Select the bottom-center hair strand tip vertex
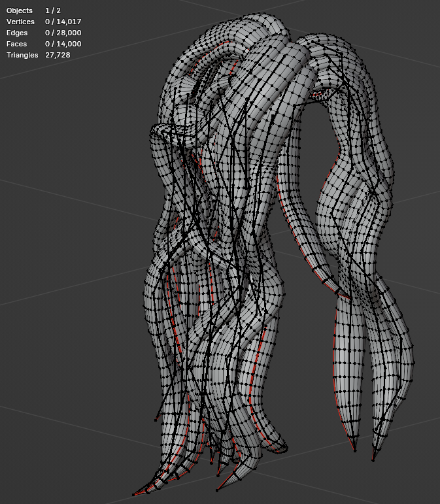The width and height of the screenshot is (440, 504). (217, 490)
